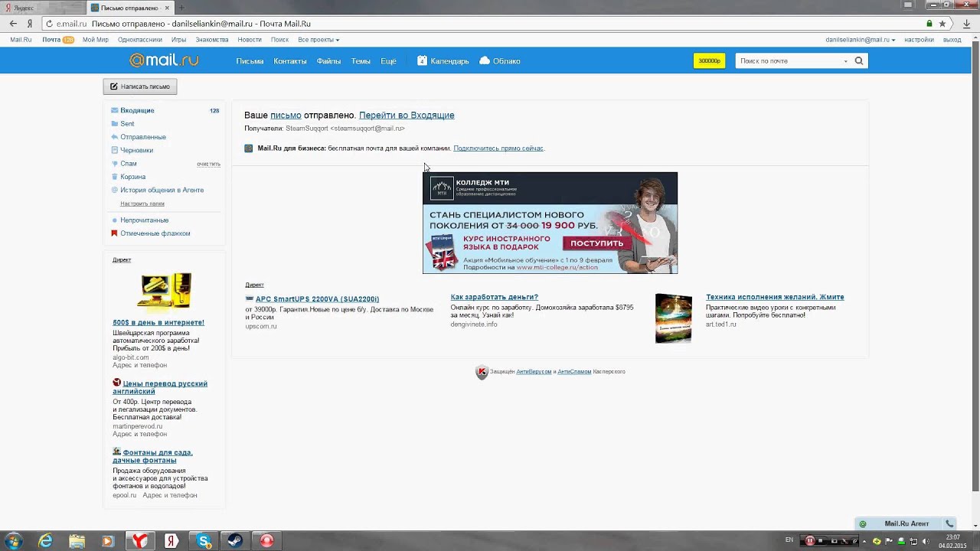Open browser downloads arrow icon

click(967, 24)
